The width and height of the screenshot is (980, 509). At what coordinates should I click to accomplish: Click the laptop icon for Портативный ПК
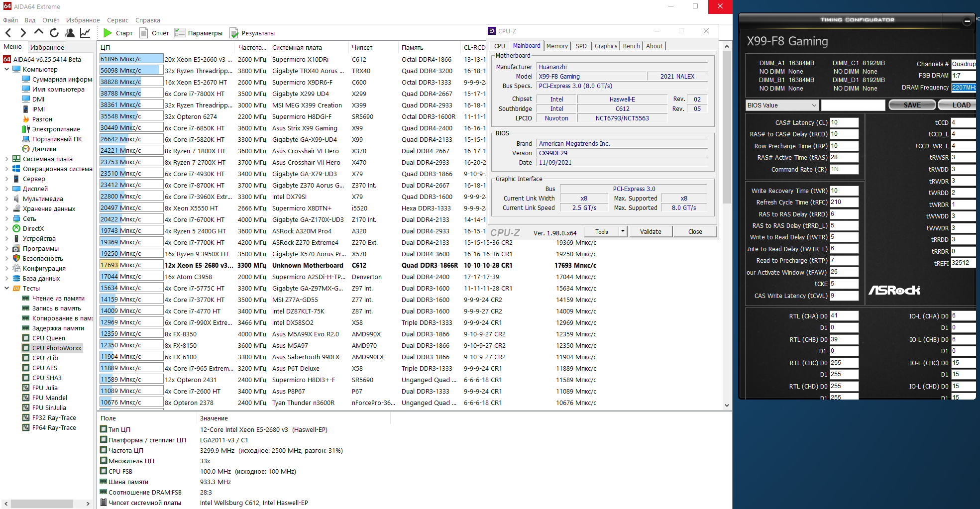[x=26, y=139]
